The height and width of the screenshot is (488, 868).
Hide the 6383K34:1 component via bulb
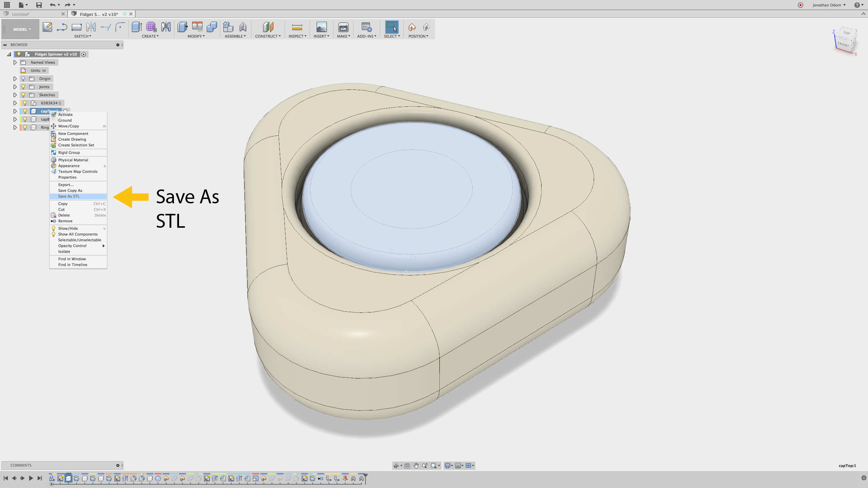25,103
